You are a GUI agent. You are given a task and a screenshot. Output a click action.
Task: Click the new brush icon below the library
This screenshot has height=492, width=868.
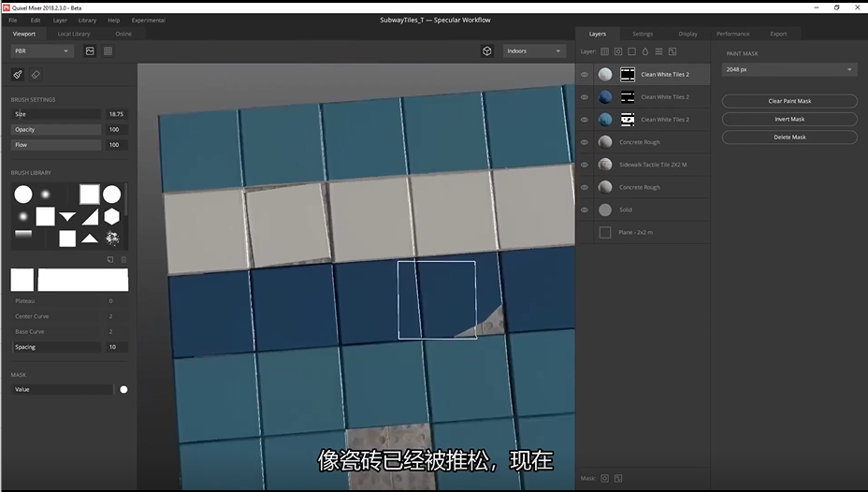(110, 259)
